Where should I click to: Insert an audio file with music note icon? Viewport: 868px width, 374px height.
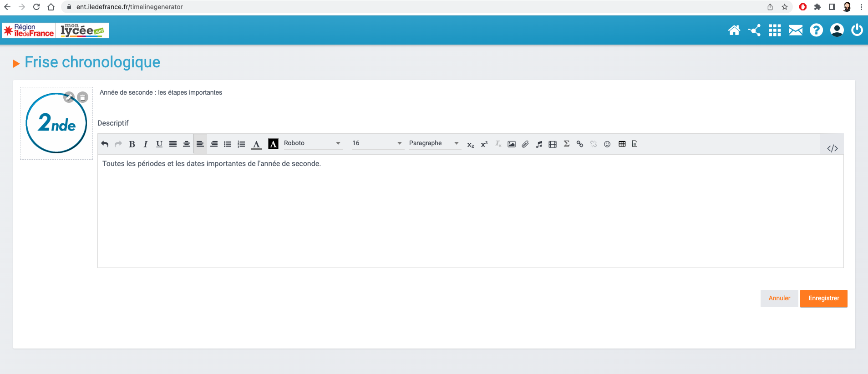tap(539, 144)
